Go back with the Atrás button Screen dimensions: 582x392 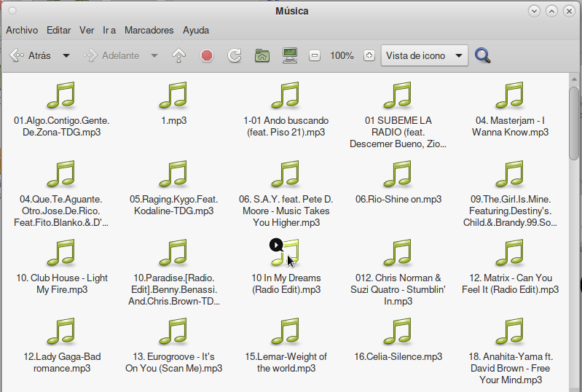30,55
